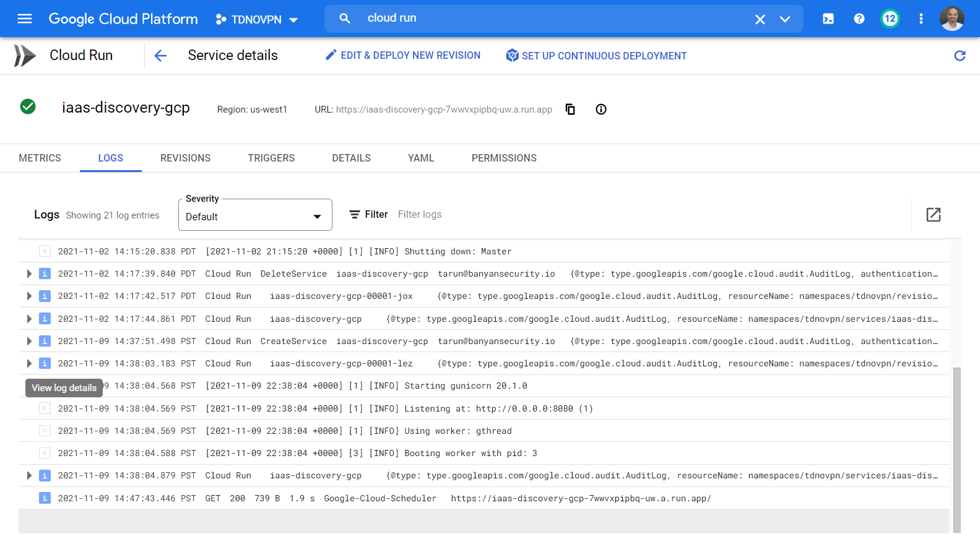980x552 pixels.
Task: Open the main navigation hamburger menu
Action: point(25,19)
